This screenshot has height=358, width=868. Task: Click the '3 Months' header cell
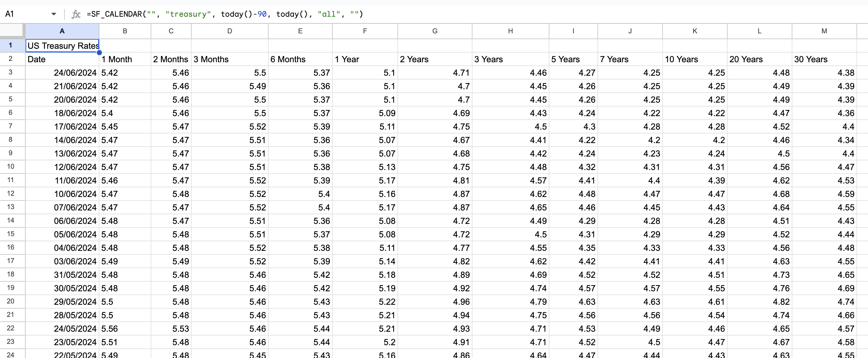click(x=230, y=59)
